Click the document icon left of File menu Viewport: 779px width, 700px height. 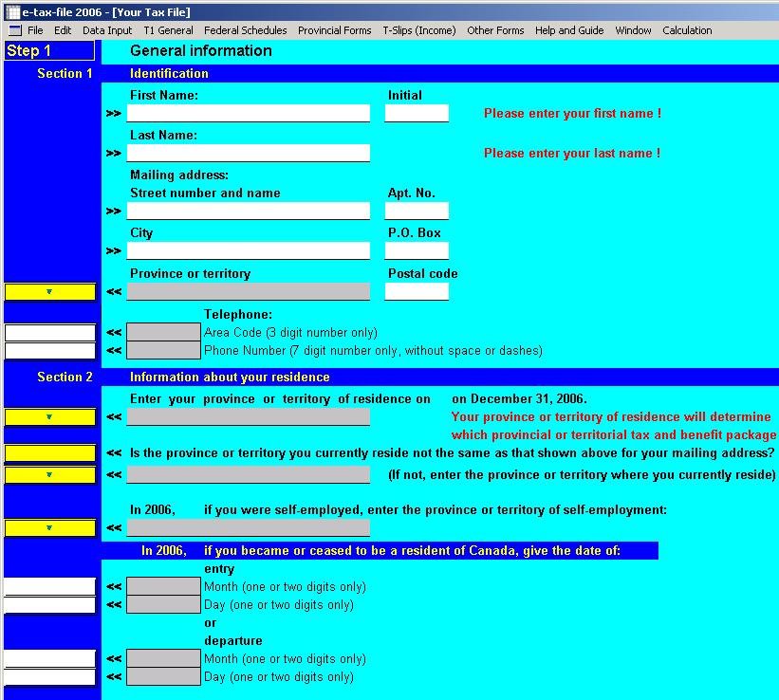coord(14,30)
